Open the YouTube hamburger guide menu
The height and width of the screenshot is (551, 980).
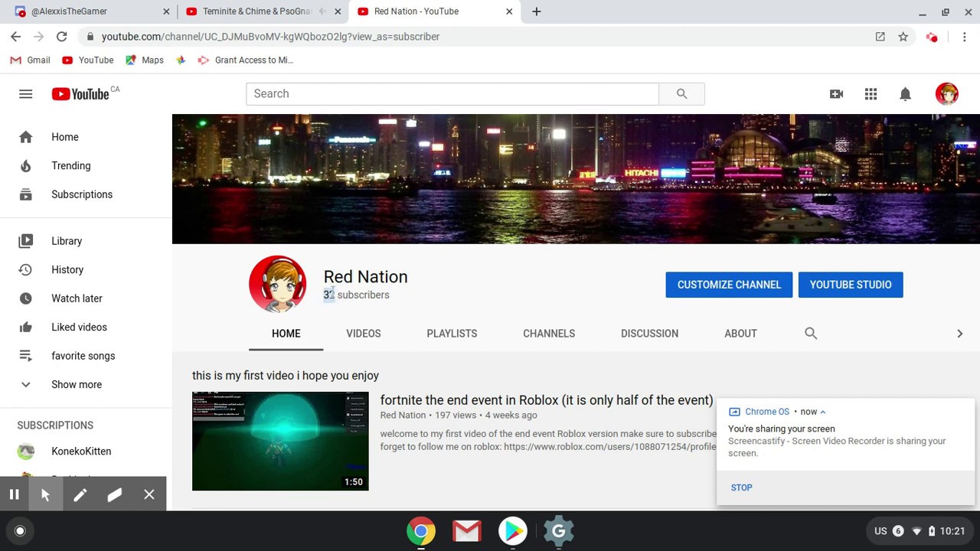coord(25,94)
